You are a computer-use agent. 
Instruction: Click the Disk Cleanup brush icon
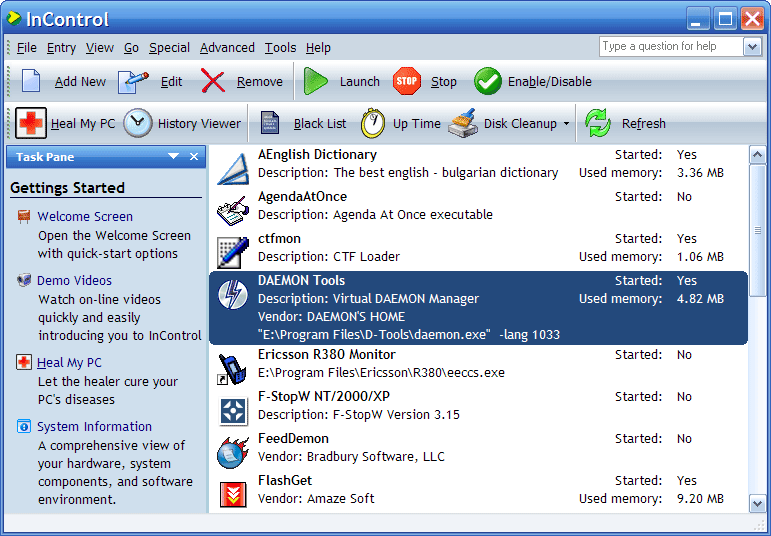coord(463,123)
